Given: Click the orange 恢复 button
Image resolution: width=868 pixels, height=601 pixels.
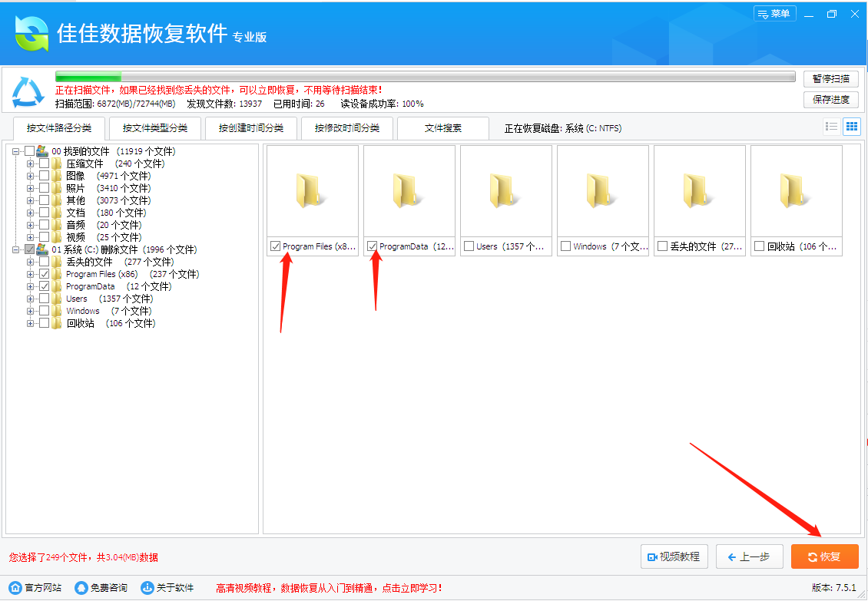Looking at the screenshot, I should coord(825,556).
